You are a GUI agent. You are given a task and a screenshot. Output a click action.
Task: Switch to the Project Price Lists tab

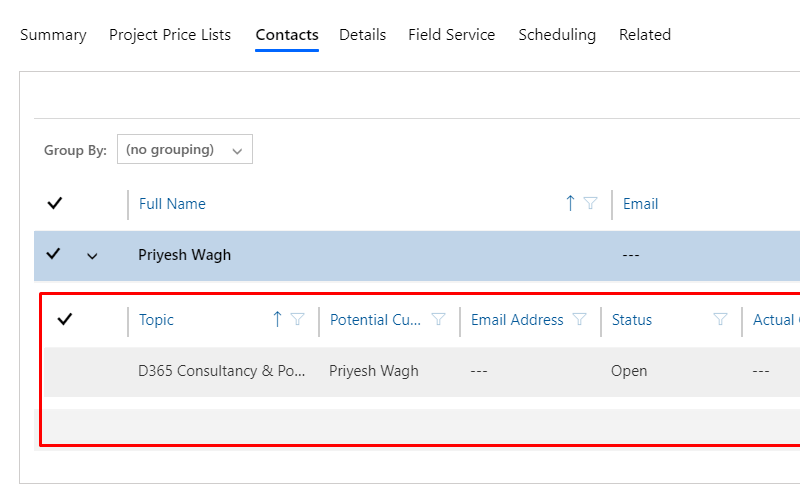pyautogui.click(x=170, y=35)
